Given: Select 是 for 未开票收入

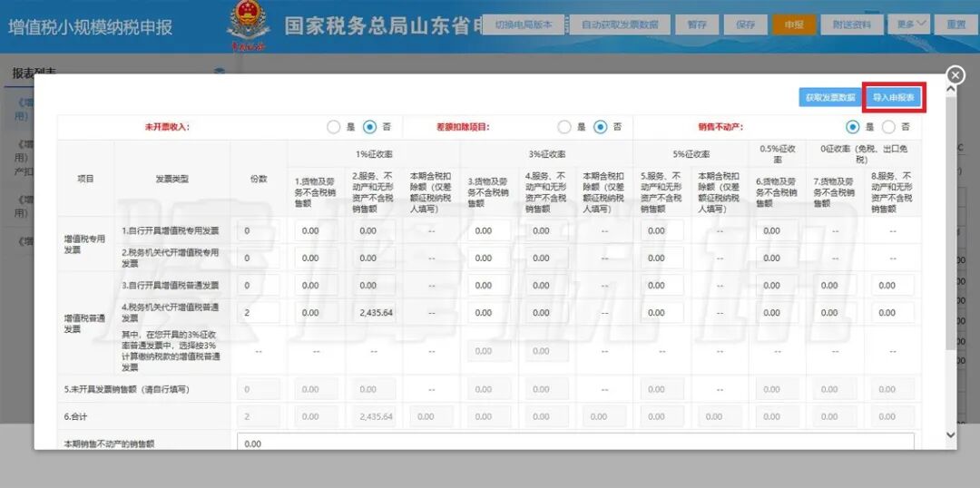Looking at the screenshot, I should pos(334,127).
